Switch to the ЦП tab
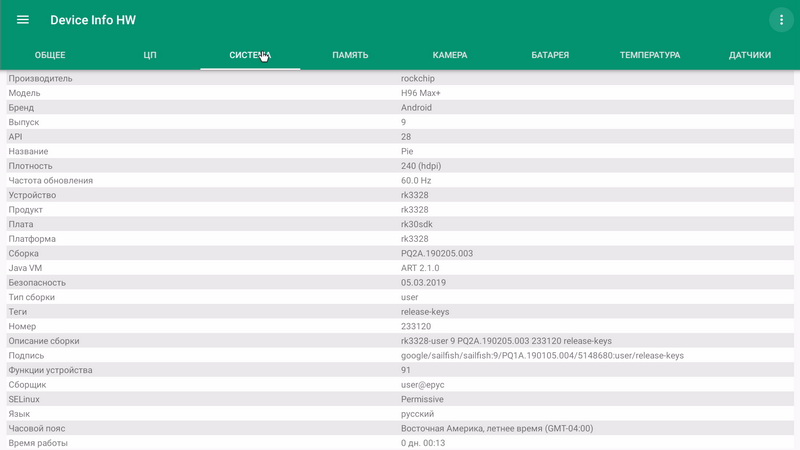 pos(150,55)
